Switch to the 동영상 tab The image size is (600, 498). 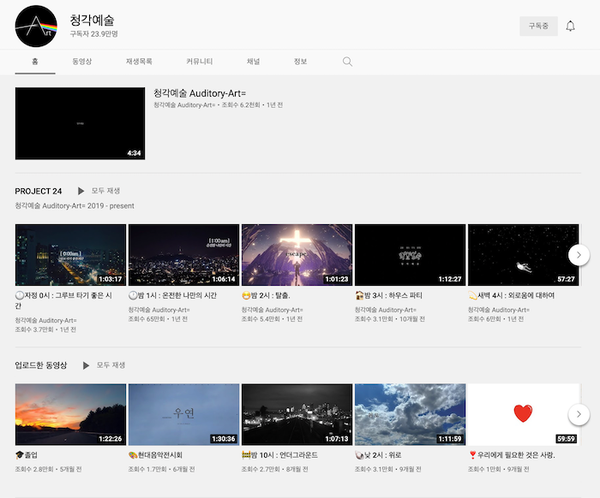82,62
